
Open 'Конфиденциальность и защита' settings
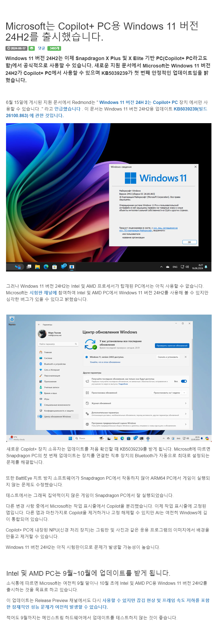[x=58, y=411]
